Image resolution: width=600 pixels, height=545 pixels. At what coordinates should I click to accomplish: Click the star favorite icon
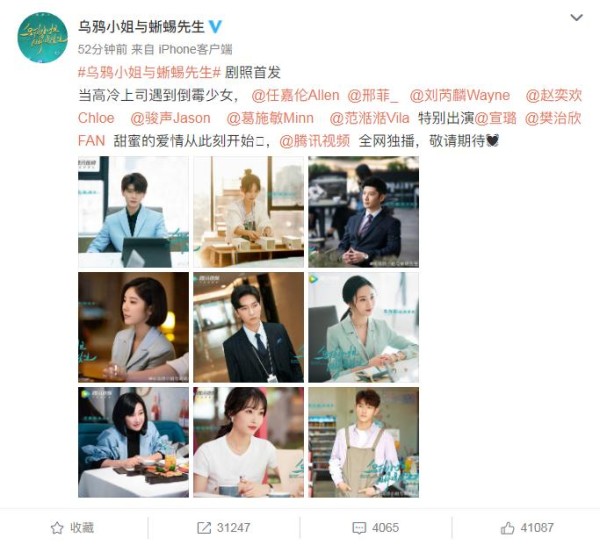[57, 528]
